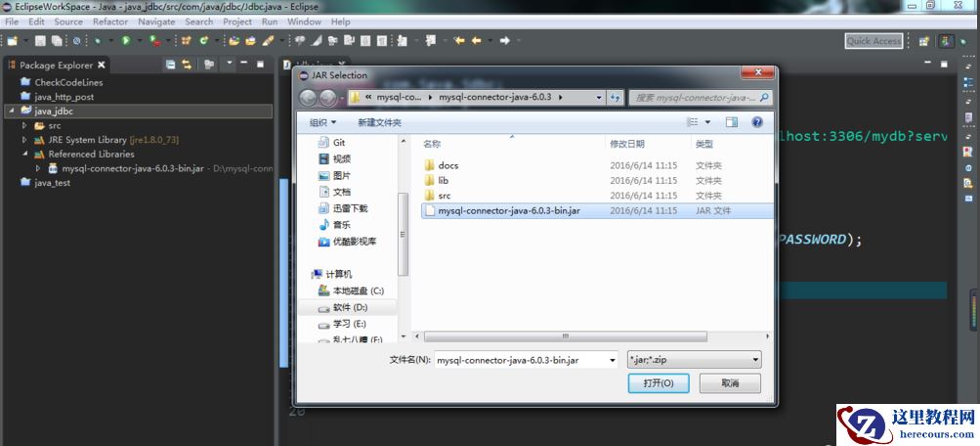
Task: Click the New Java Class icon
Action: 204,41
